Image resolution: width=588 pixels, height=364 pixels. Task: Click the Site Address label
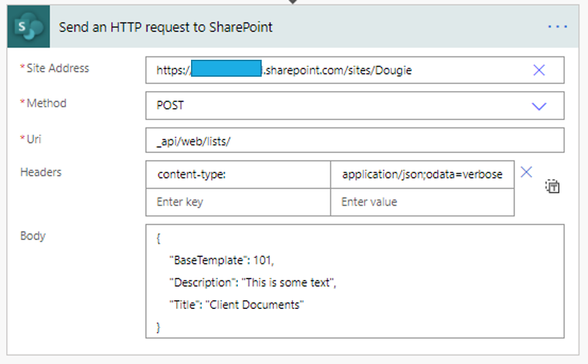[x=57, y=68]
